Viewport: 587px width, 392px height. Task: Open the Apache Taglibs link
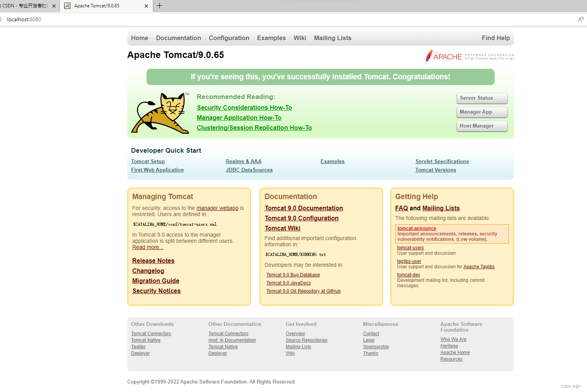pyautogui.click(x=479, y=267)
